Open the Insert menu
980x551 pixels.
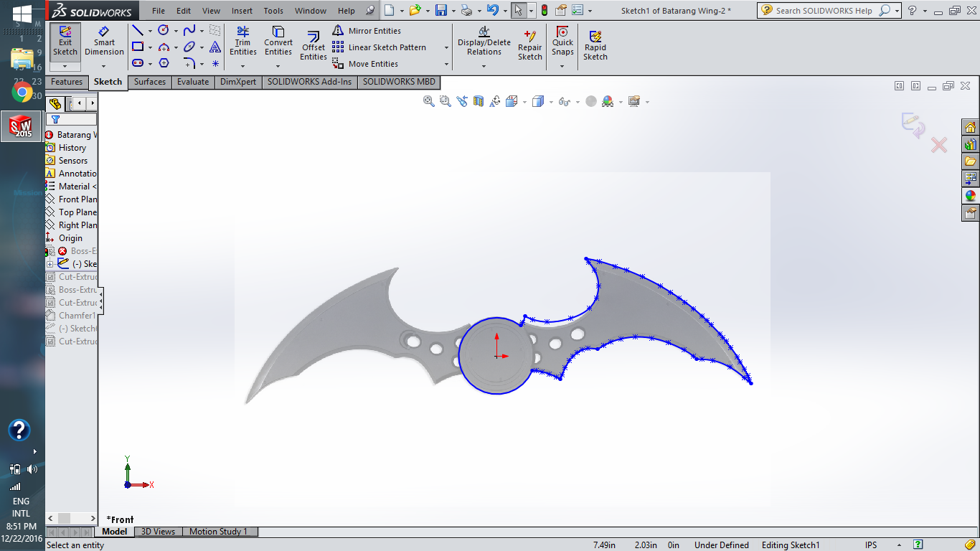(242, 11)
